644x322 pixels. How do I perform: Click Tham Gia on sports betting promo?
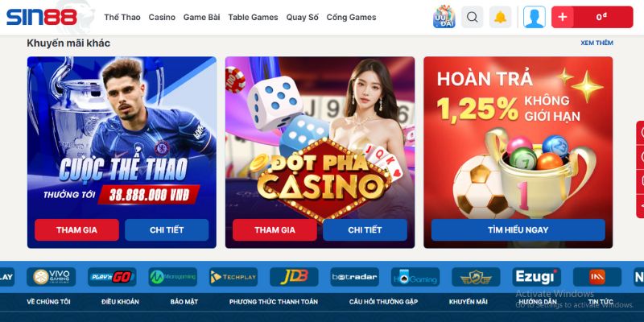coord(76,230)
